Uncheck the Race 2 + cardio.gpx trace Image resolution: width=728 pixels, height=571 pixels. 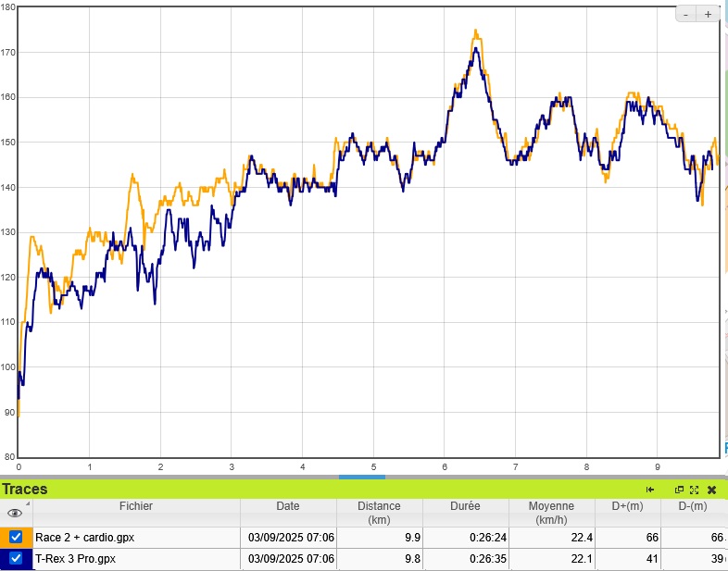tap(16, 537)
